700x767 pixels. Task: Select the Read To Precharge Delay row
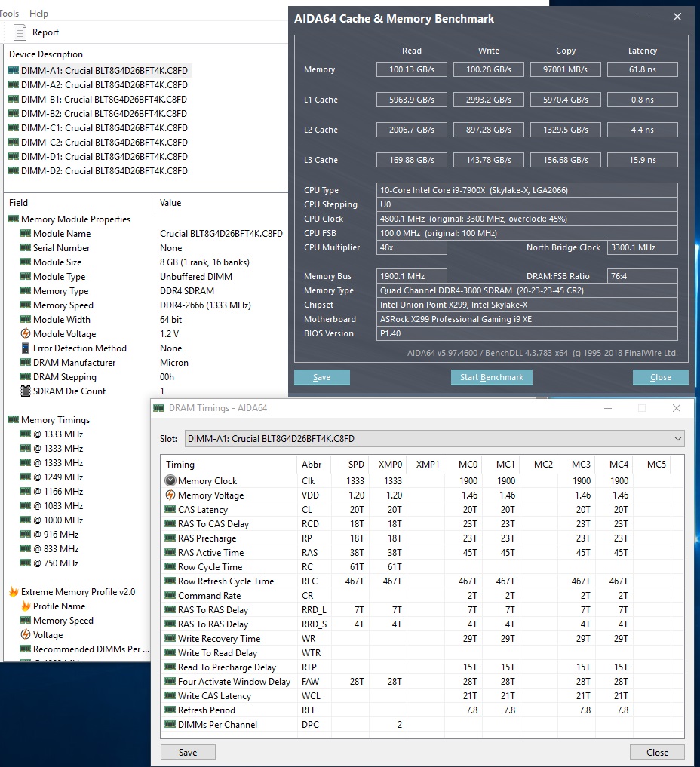(422, 667)
